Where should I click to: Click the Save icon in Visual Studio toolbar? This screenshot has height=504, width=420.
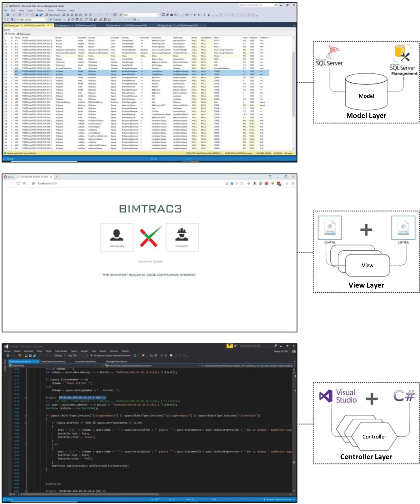(x=30, y=355)
